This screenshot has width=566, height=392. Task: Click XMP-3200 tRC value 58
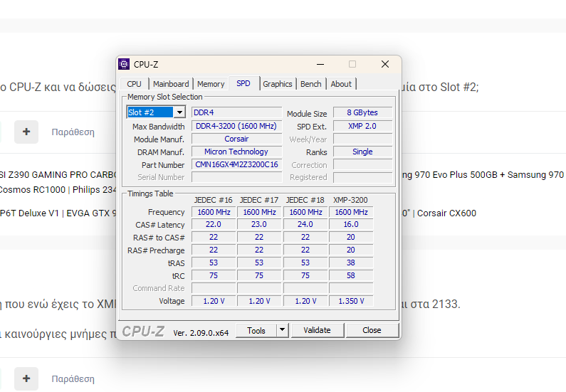(x=351, y=275)
